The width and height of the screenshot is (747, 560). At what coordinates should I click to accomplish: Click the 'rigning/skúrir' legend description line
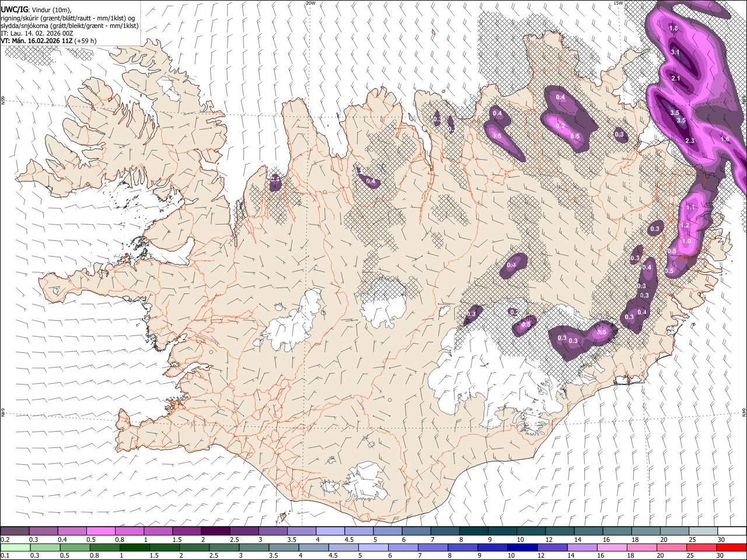coord(68,18)
